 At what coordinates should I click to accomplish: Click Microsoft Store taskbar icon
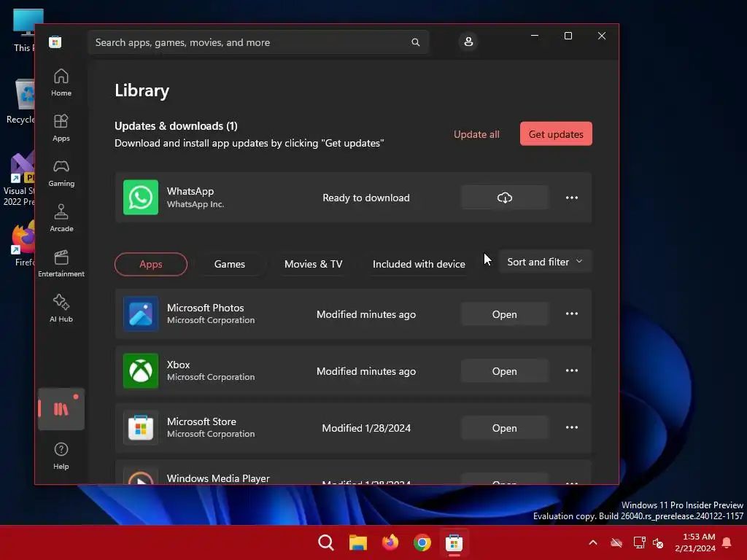[x=454, y=542]
